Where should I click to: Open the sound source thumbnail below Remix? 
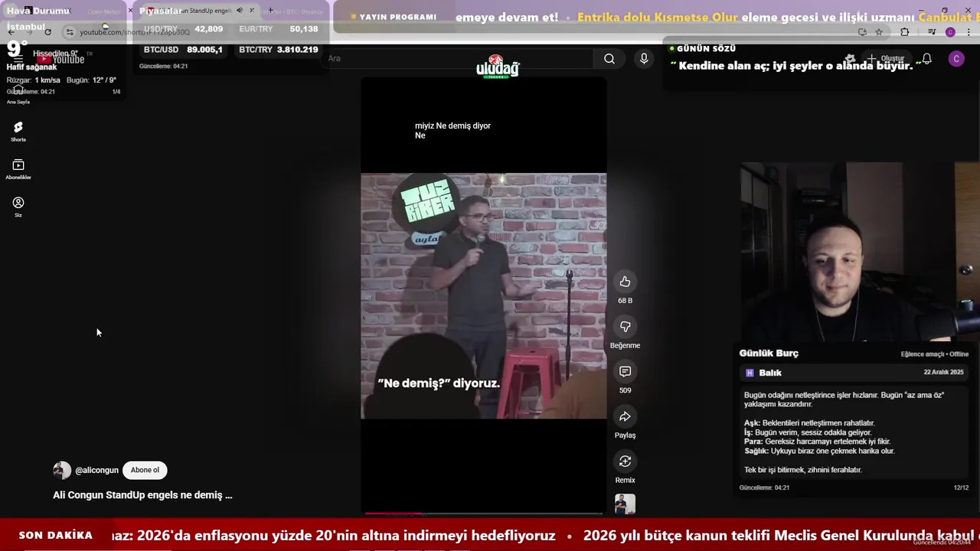pyautogui.click(x=625, y=504)
